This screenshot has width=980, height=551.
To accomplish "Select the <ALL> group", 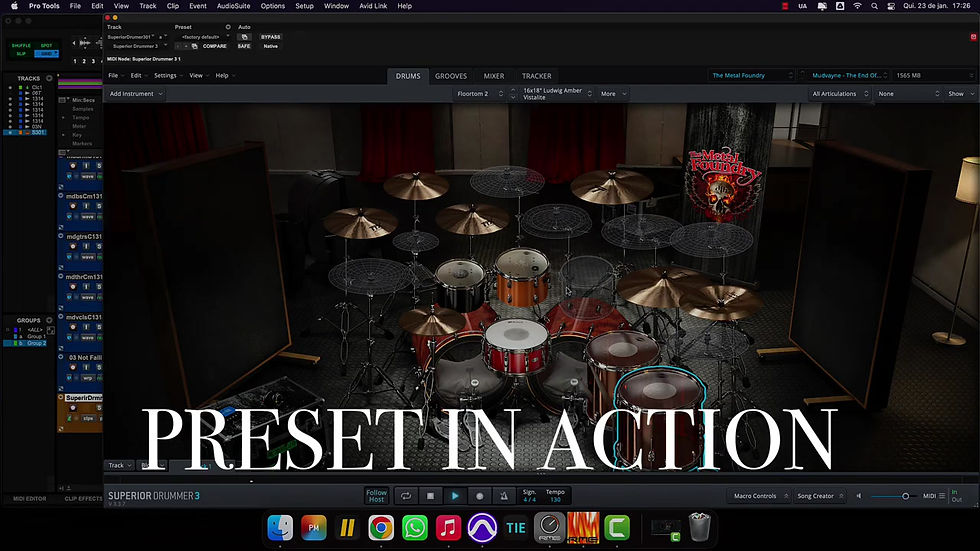I will pyautogui.click(x=35, y=329).
